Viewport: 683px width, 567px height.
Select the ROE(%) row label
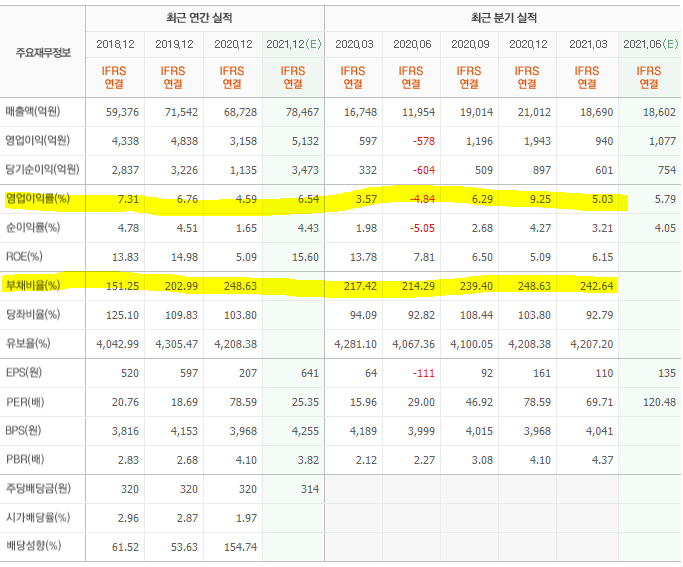click(x=24, y=256)
